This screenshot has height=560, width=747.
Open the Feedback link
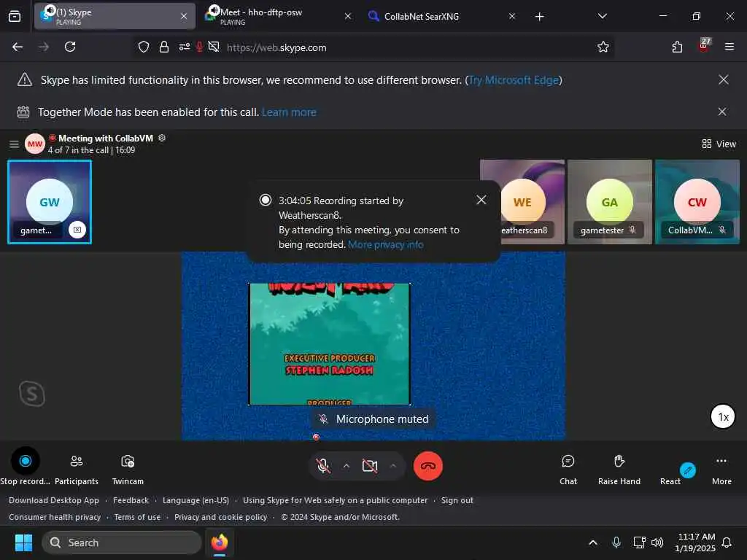pyautogui.click(x=131, y=500)
